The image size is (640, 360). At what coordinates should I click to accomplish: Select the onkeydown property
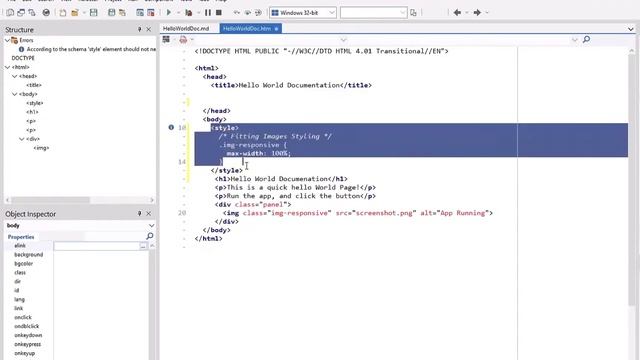tap(28, 335)
